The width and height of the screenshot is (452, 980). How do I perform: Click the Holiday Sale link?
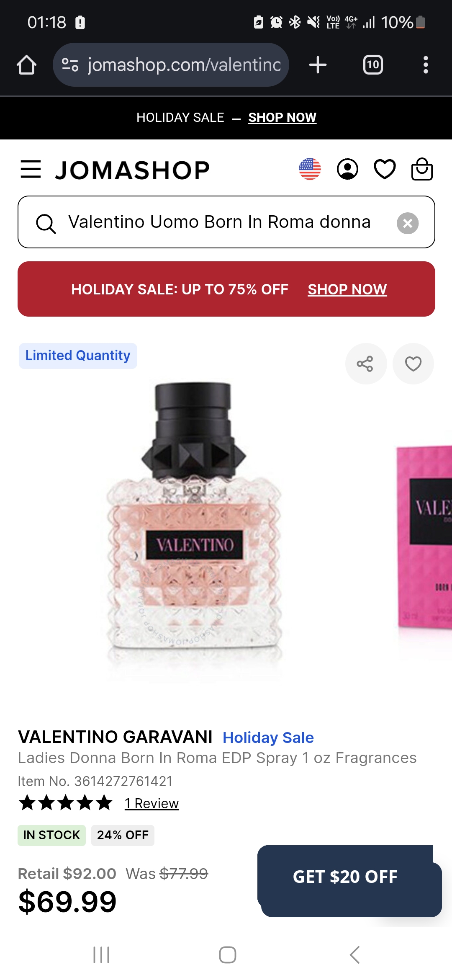[x=268, y=738]
